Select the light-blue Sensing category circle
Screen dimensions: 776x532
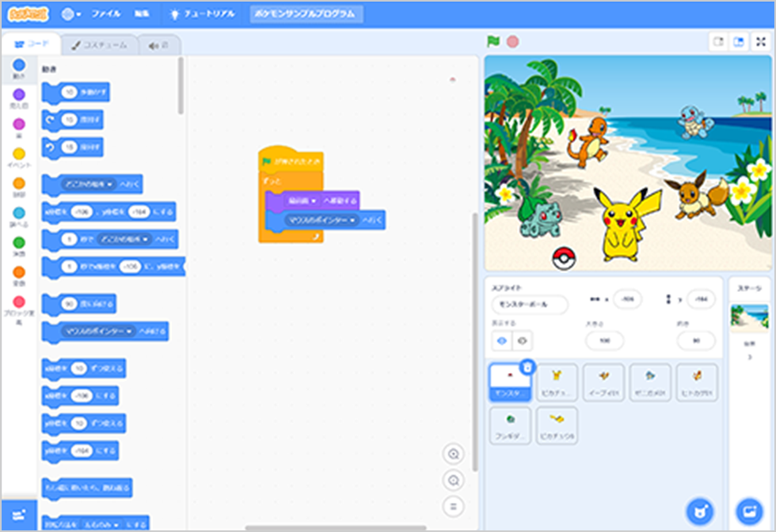tap(19, 213)
